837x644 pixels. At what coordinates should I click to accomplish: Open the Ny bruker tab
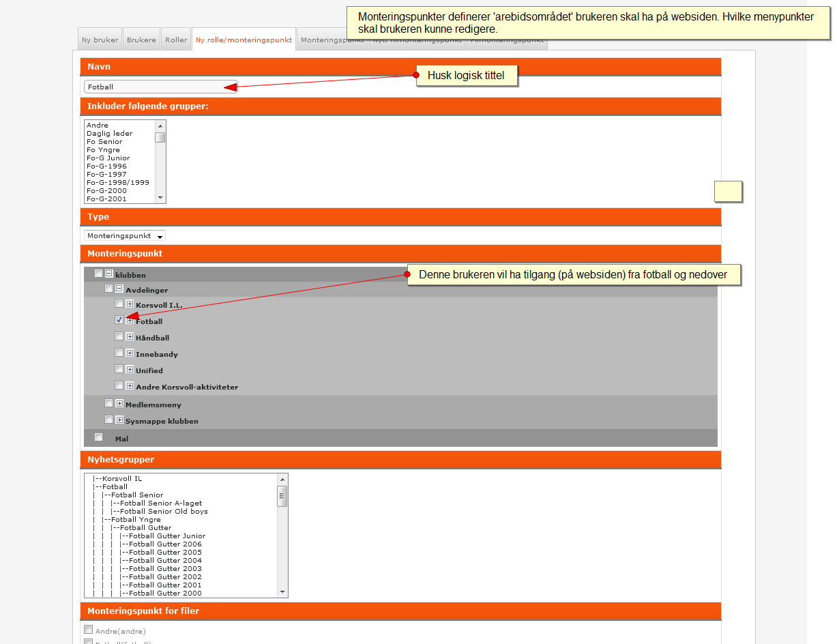[x=100, y=40]
